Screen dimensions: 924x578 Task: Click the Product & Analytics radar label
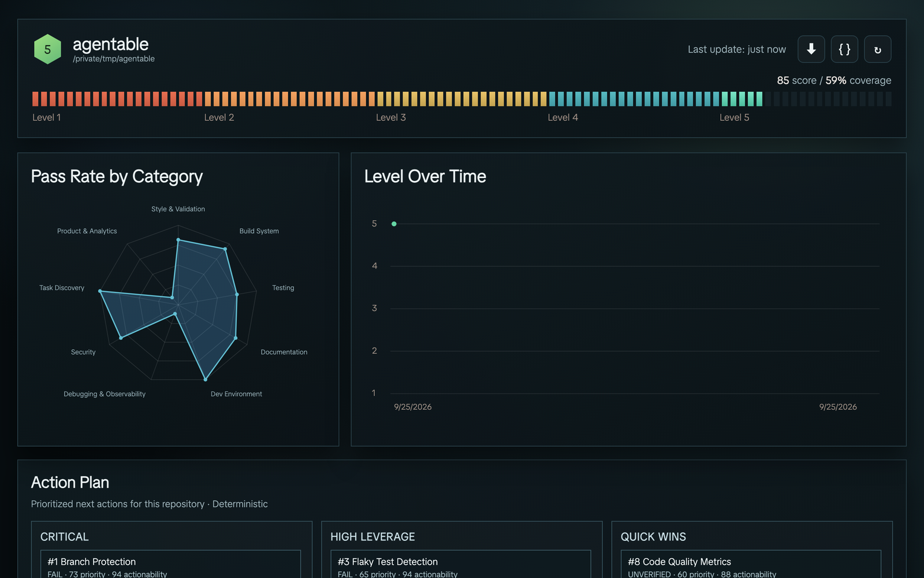tap(87, 231)
